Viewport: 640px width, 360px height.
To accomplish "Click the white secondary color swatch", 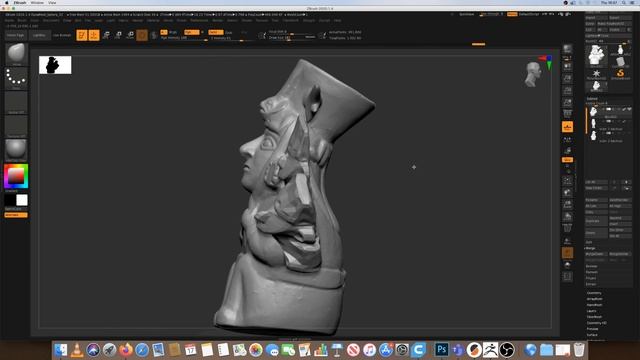I will click(x=22, y=200).
